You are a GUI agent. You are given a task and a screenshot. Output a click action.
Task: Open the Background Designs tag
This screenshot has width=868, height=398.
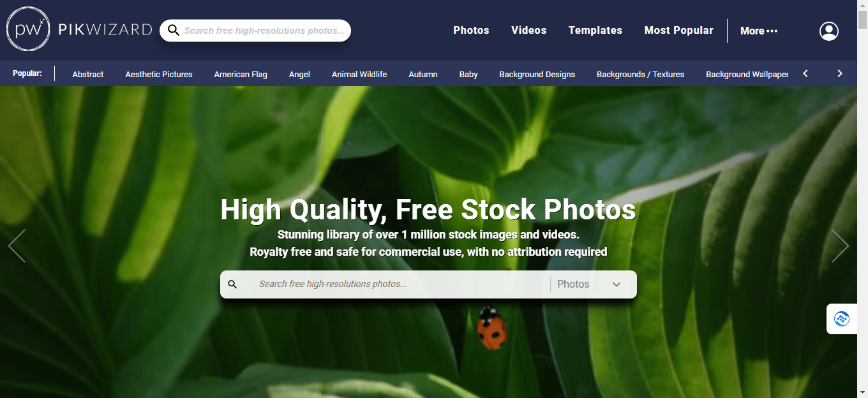tap(537, 74)
